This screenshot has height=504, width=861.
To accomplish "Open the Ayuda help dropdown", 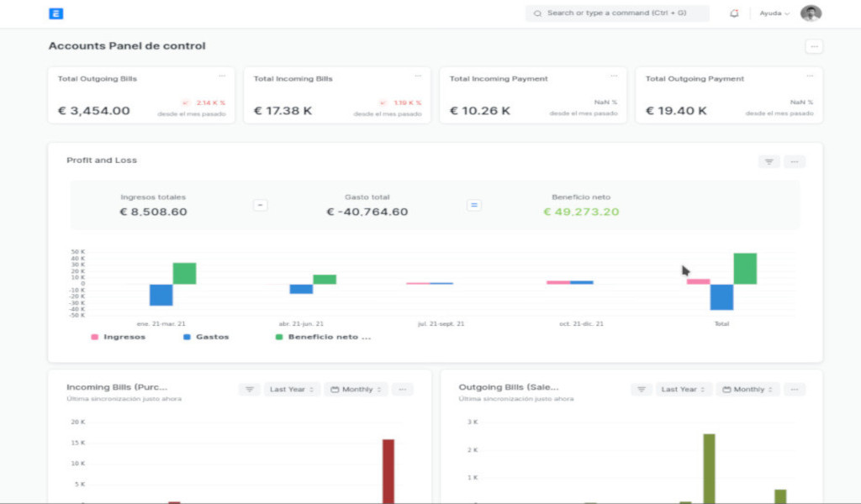I will pos(774,13).
